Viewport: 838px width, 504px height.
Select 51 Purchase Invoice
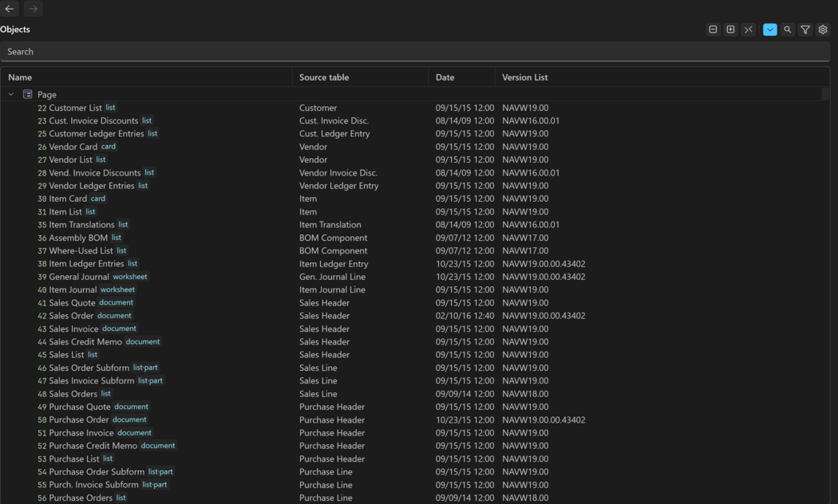pos(75,433)
